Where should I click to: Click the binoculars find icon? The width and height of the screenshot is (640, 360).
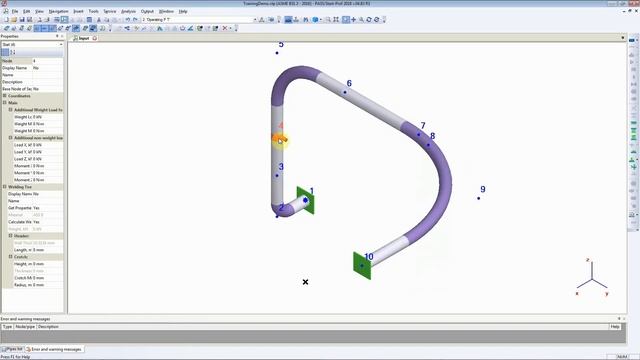(305, 20)
